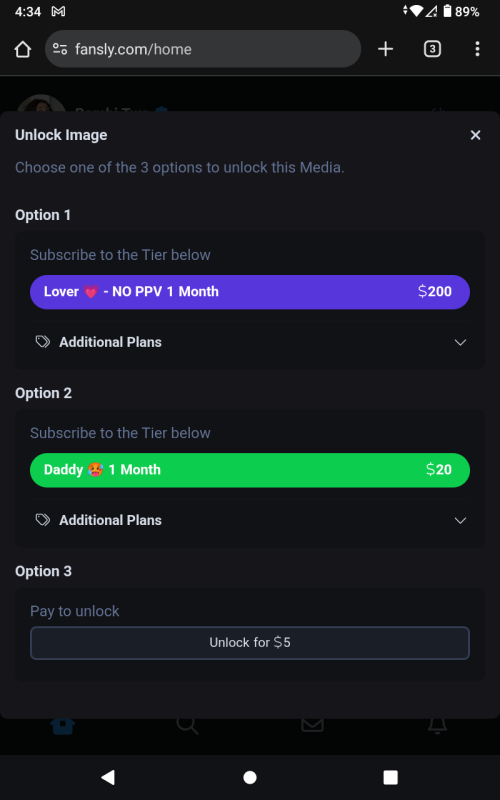The width and height of the screenshot is (500, 800).
Task: Open the tab switcher showing 3 tabs
Action: coord(432,49)
